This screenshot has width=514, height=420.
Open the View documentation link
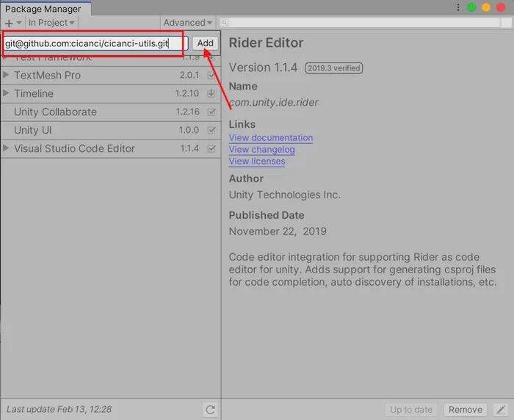click(x=271, y=138)
